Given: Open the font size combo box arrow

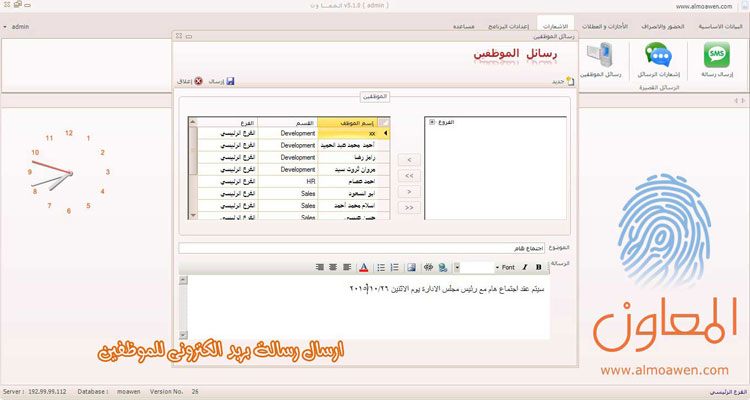Looking at the screenshot, I should point(457,267).
